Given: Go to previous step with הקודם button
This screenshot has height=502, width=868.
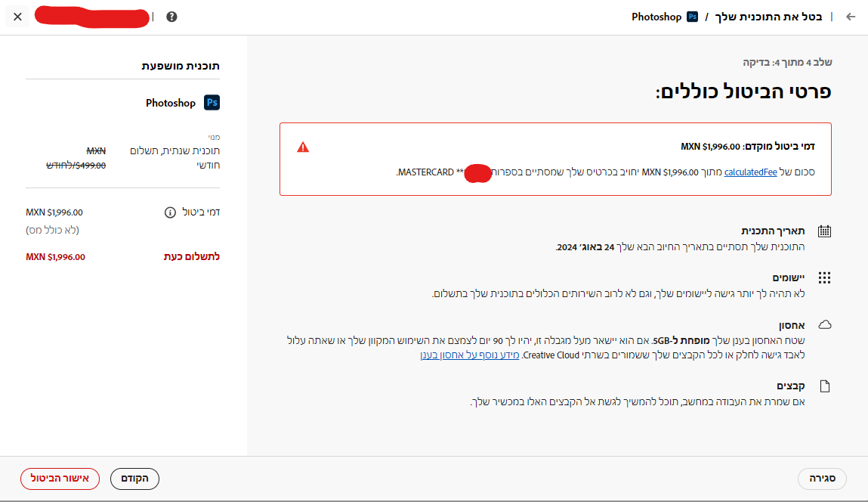Looking at the screenshot, I should [134, 479].
